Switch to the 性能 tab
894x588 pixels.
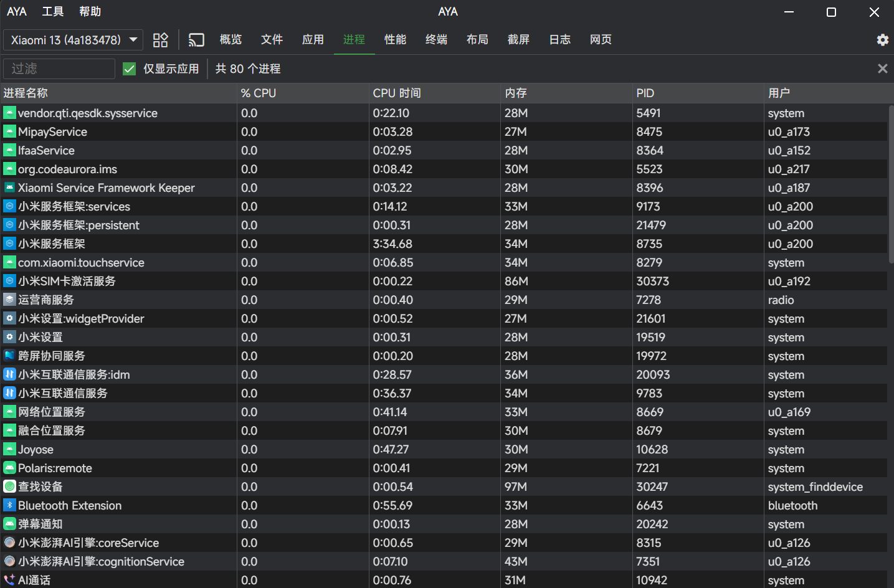pos(395,40)
